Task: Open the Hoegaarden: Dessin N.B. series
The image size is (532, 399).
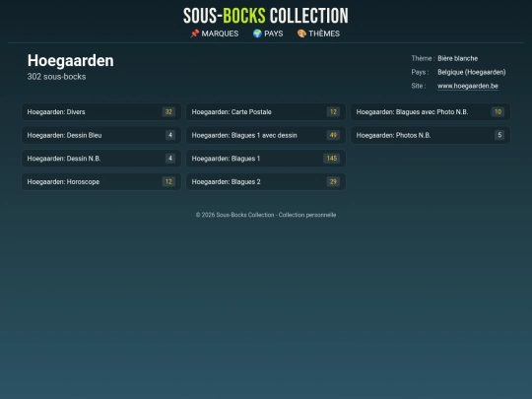Action: [101, 159]
